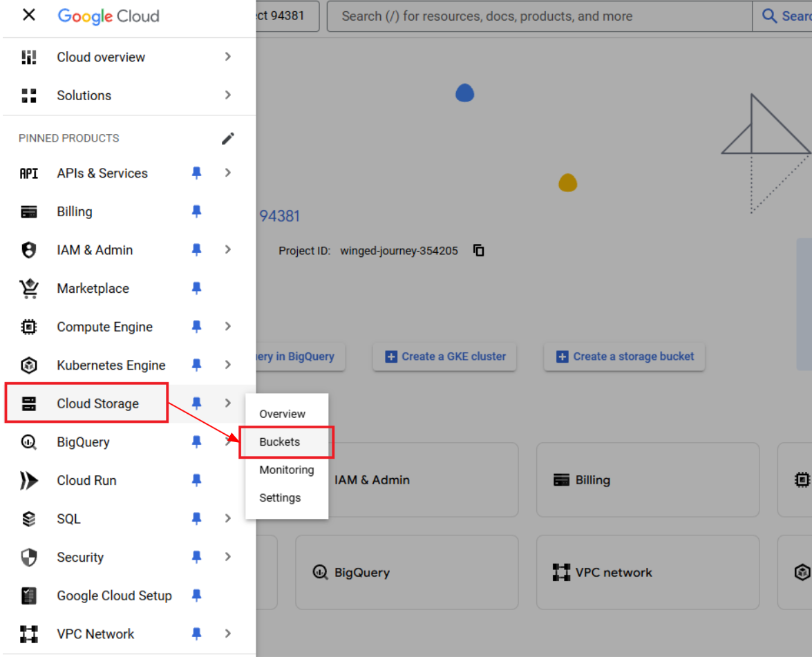Click the Cloud overview icon
Screen dimensions: 812x657
29,57
